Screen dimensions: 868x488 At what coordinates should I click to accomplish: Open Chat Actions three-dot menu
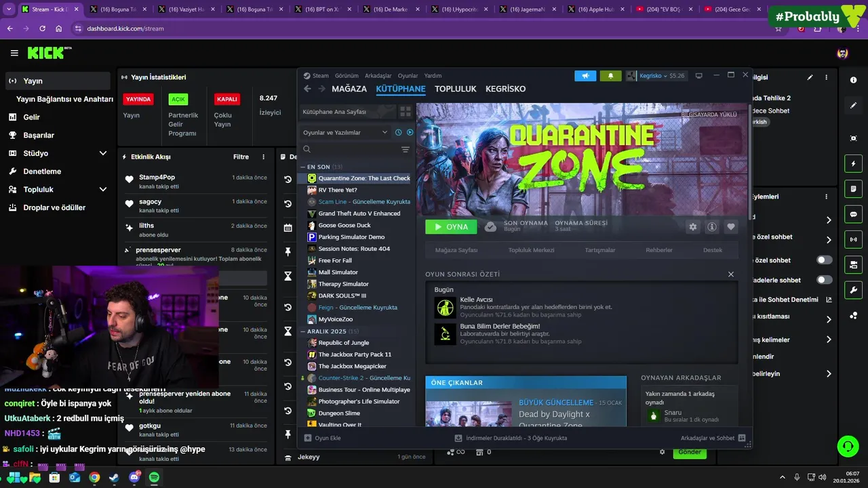(x=826, y=197)
